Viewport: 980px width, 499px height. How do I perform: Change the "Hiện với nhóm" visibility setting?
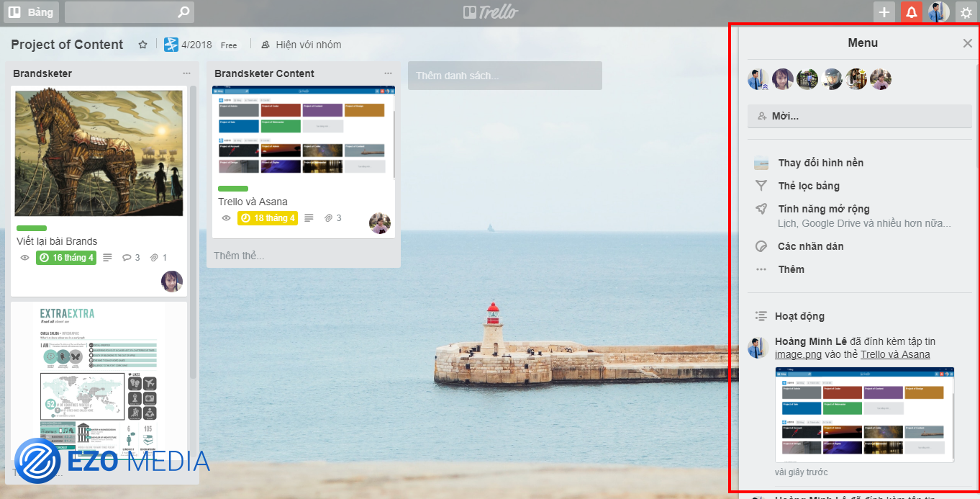[301, 45]
